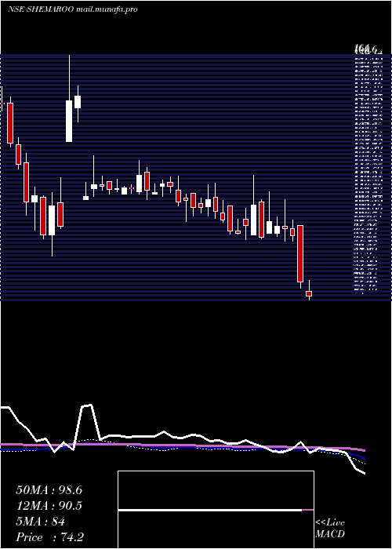Click the <<Live MACD label
This screenshot has height=549, width=392.
[330, 528]
